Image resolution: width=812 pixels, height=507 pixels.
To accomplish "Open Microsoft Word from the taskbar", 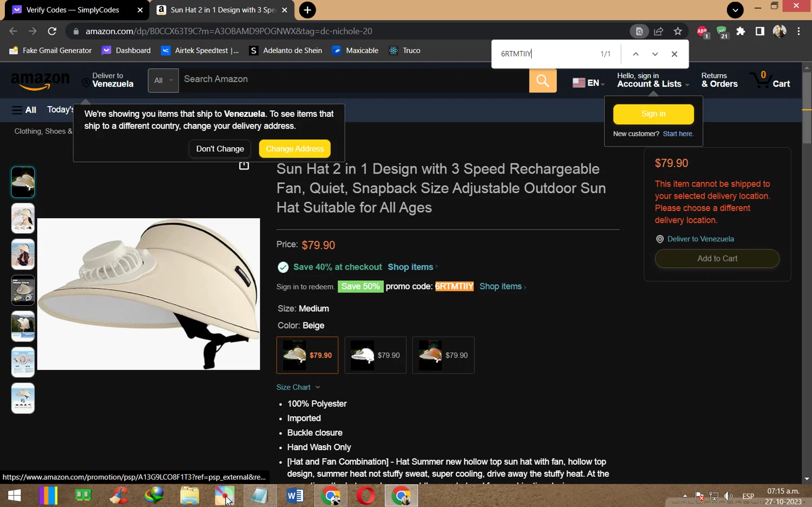I will [x=295, y=496].
